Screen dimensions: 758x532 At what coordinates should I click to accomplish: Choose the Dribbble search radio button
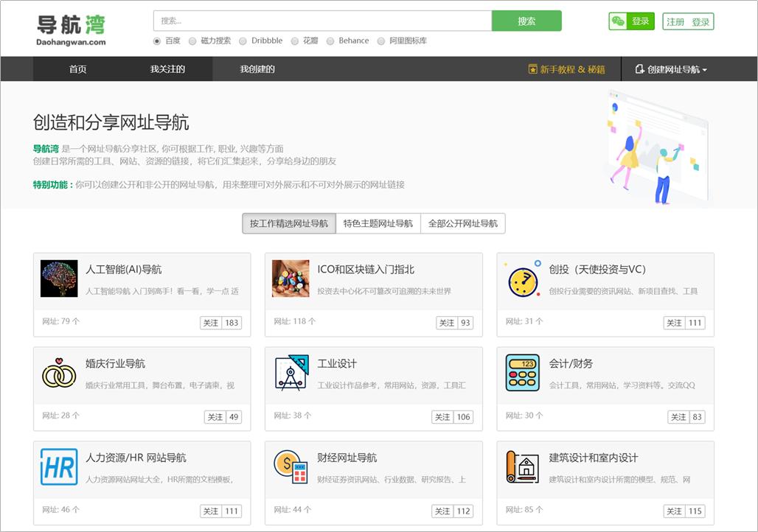coord(243,41)
